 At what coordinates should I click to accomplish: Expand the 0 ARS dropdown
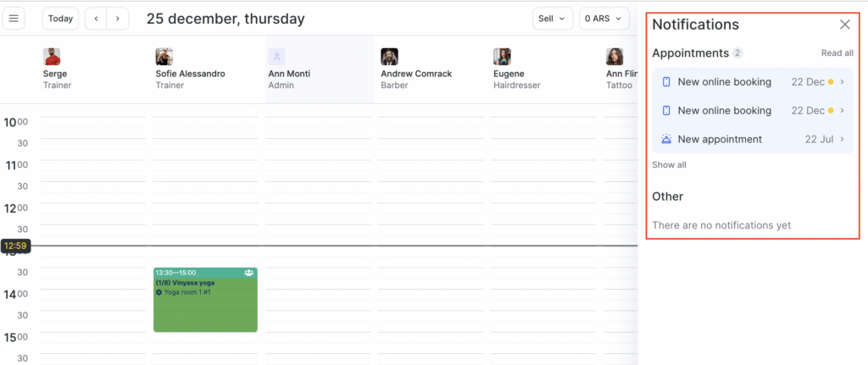604,19
